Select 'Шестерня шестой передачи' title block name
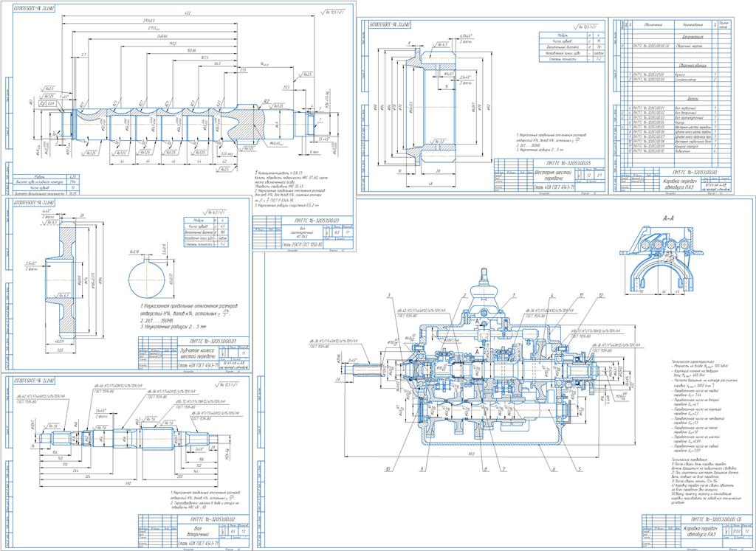The width and height of the screenshot is (756, 551). coord(553,174)
